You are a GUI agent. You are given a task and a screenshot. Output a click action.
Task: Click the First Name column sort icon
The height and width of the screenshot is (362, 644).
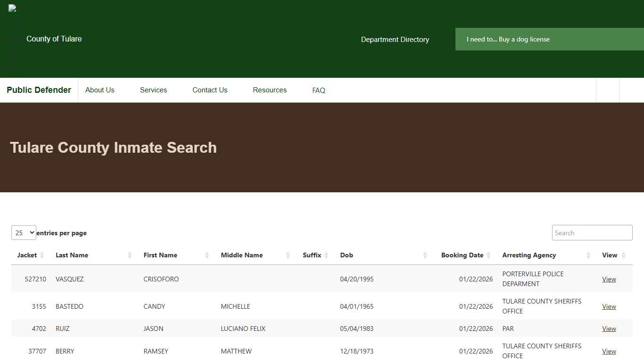[x=206, y=255]
